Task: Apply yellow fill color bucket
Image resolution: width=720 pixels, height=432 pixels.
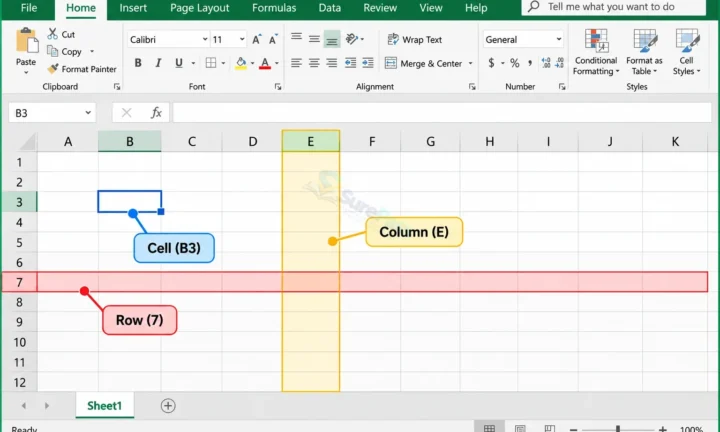Action: pyautogui.click(x=241, y=63)
